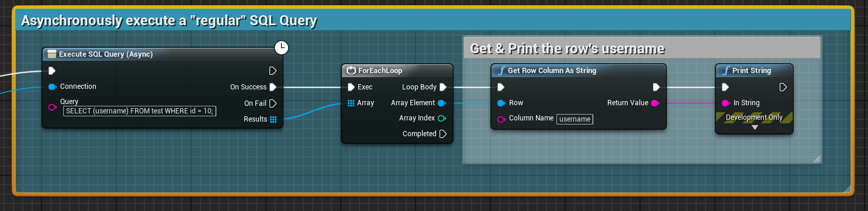The image size is (868, 211).
Task: Select the Get Row Column As String title
Action: pos(552,71)
